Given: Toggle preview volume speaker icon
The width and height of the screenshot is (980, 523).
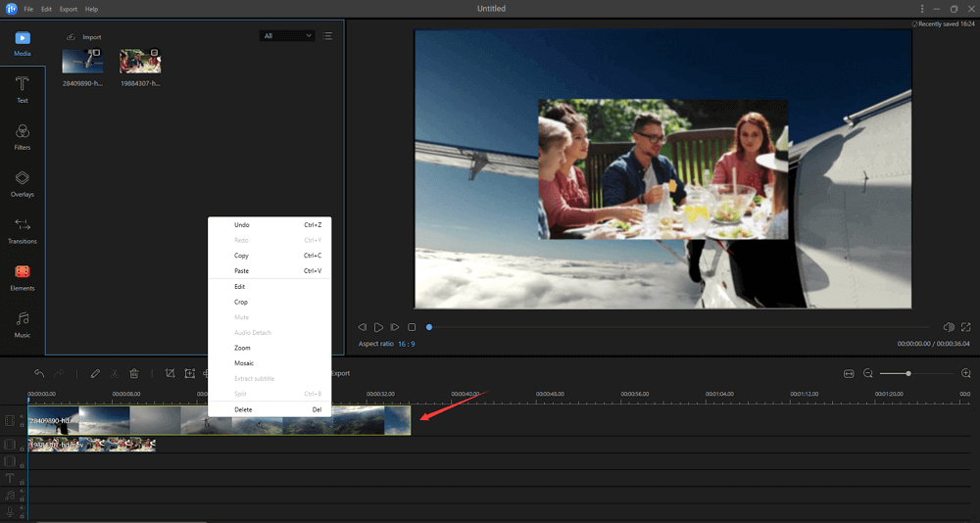Looking at the screenshot, I should (x=948, y=327).
